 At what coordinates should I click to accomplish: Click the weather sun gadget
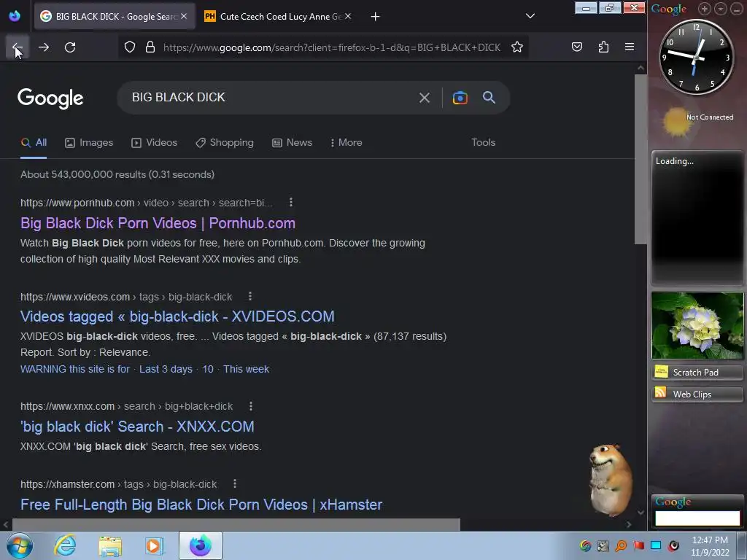(x=677, y=121)
